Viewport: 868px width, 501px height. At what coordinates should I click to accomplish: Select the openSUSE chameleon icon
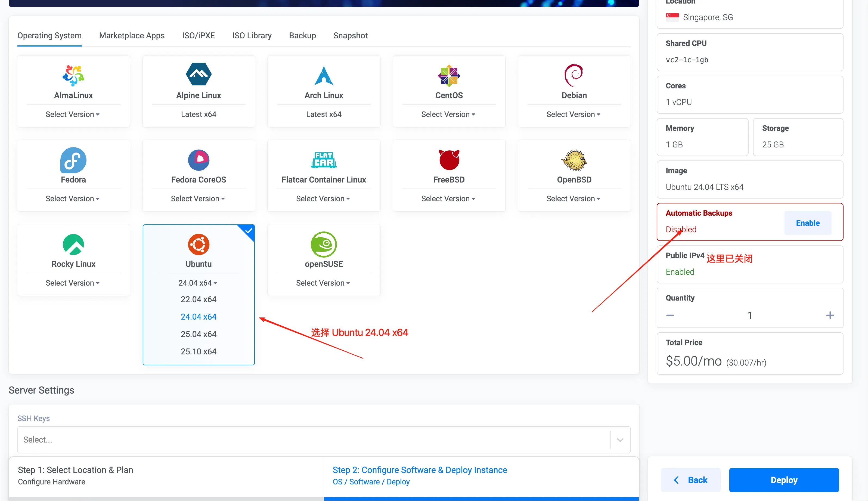[x=324, y=244]
